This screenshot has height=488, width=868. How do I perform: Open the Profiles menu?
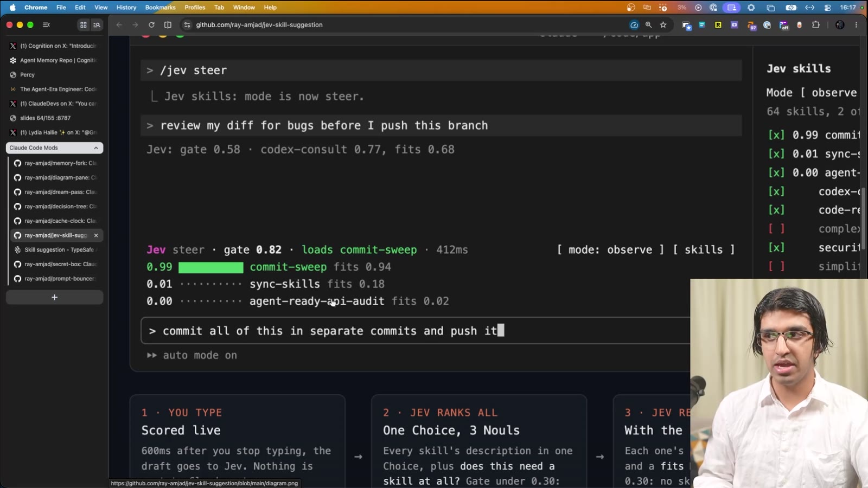(195, 8)
